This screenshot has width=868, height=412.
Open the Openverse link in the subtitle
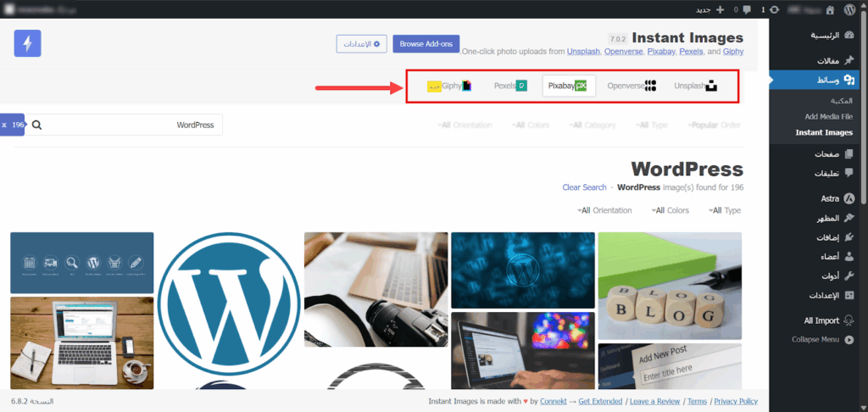point(623,52)
